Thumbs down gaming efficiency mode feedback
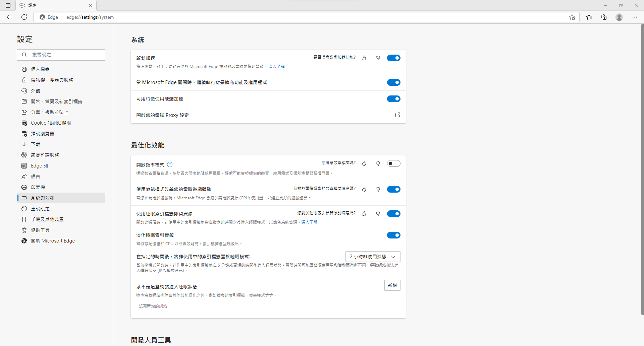 pyautogui.click(x=378, y=189)
